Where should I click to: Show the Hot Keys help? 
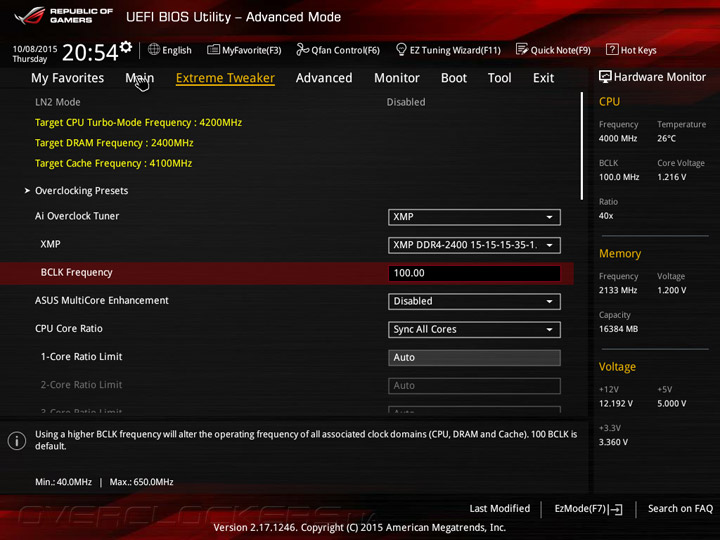[x=631, y=50]
